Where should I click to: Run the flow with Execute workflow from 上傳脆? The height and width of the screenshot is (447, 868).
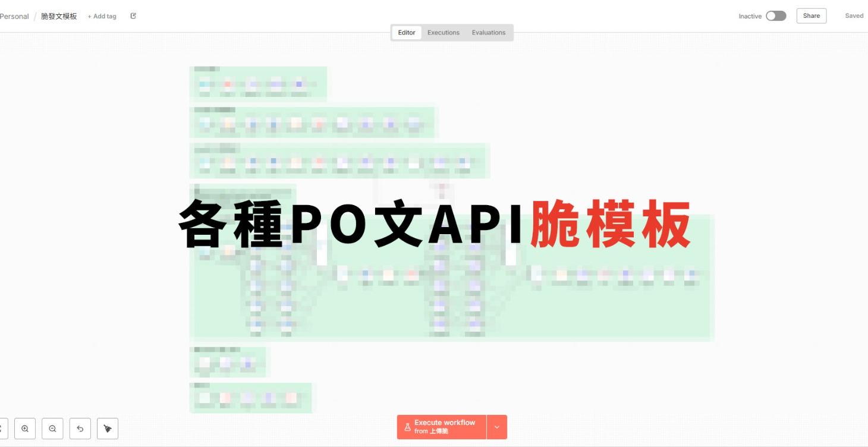(x=445, y=427)
